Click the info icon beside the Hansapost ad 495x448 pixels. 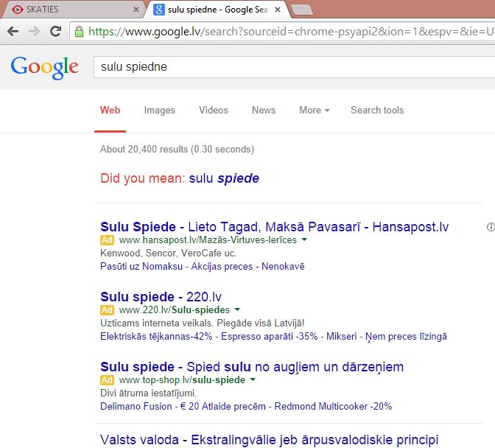click(491, 227)
